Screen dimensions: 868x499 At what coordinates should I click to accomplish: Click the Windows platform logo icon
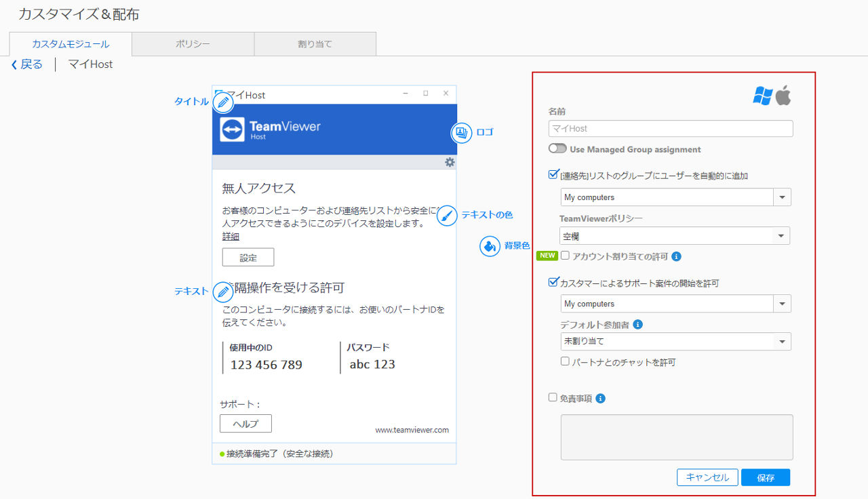tap(762, 96)
